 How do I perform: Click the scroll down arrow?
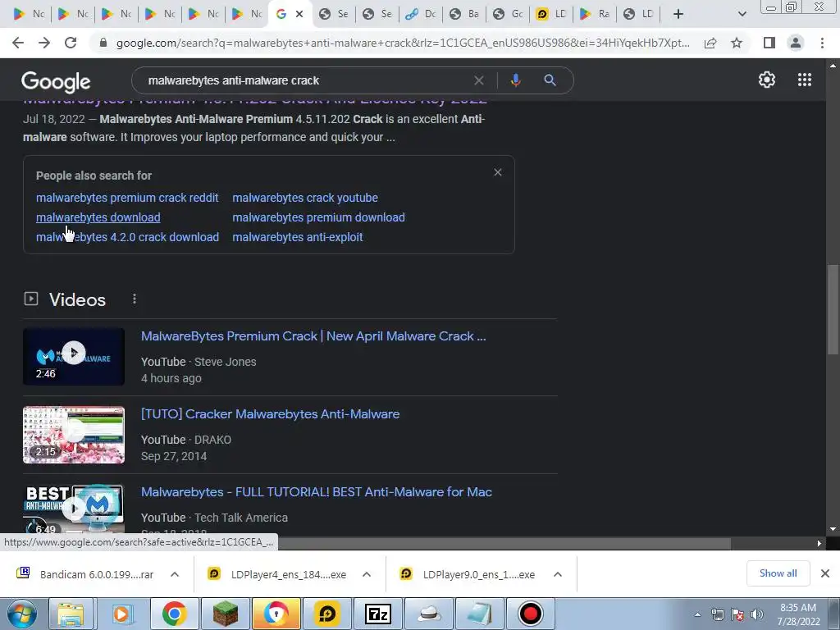(x=833, y=529)
